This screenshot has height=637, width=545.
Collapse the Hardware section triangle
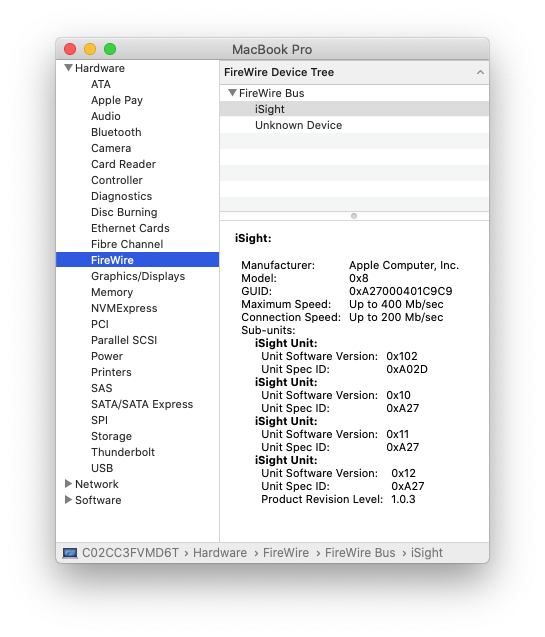(x=68, y=68)
